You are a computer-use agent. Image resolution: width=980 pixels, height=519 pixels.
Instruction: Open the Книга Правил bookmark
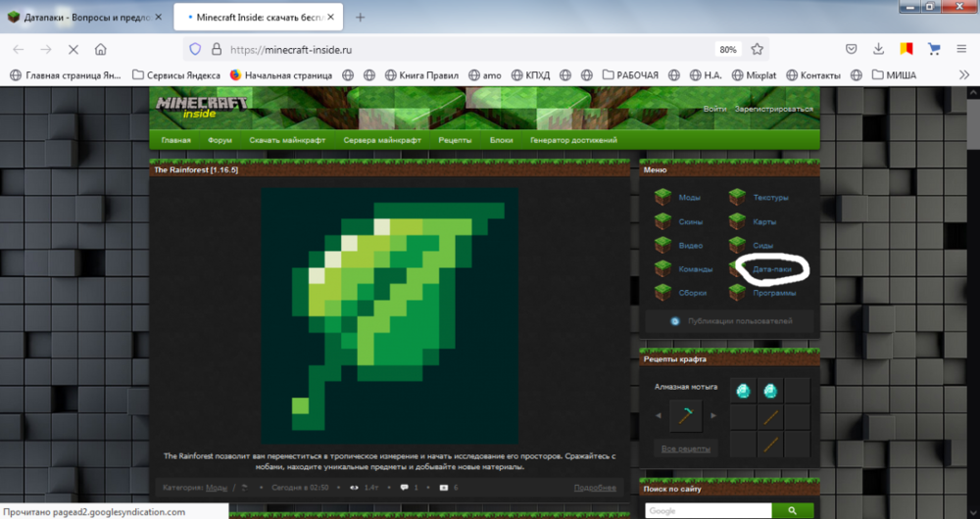click(421, 75)
